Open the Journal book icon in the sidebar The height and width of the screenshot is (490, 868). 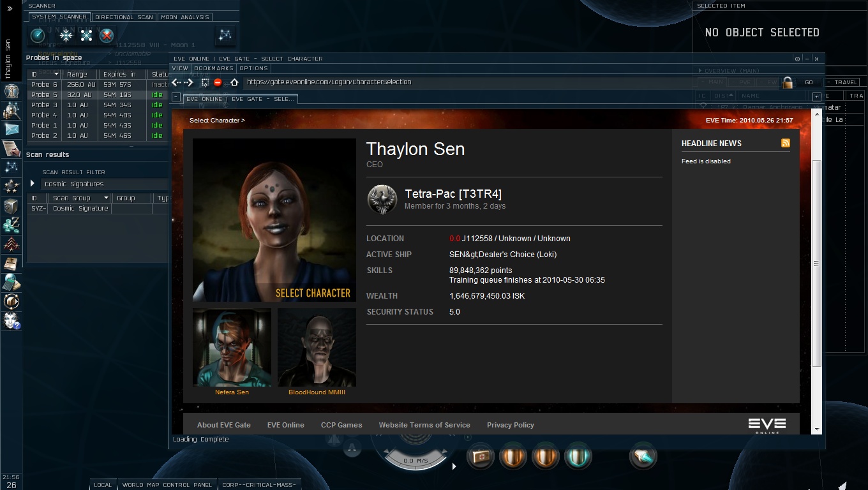pos(11,263)
